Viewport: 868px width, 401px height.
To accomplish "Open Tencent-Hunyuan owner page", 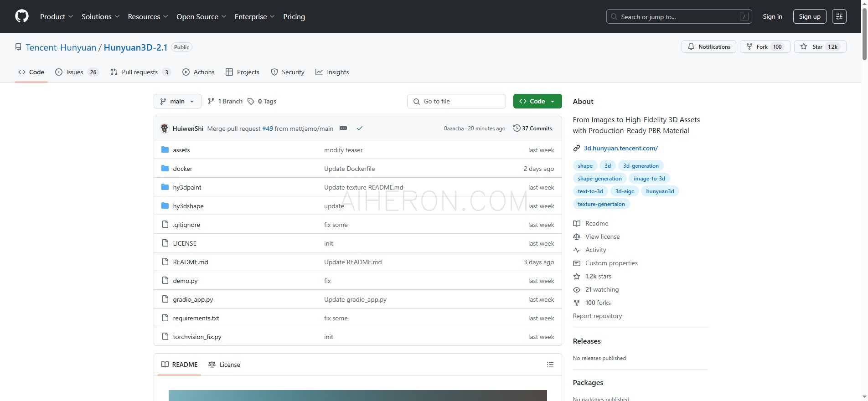I will click(61, 47).
